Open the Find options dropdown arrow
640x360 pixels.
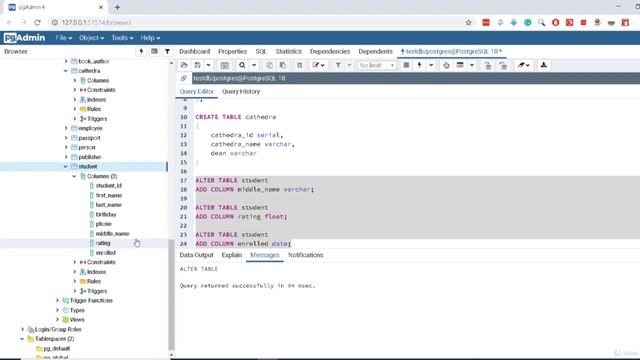(x=254, y=65)
